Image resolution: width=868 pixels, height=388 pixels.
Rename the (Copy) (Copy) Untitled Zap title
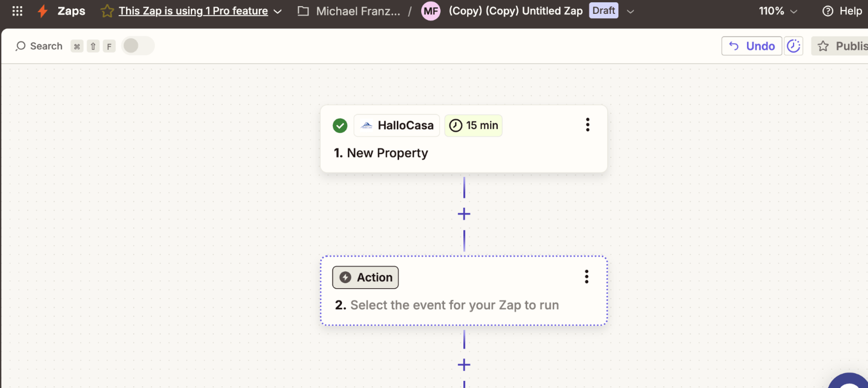[516, 11]
